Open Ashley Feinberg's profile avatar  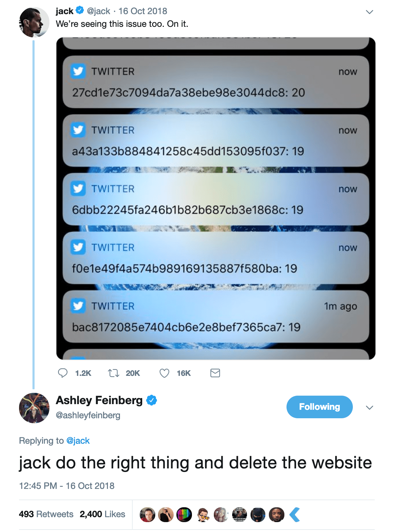[x=34, y=408]
